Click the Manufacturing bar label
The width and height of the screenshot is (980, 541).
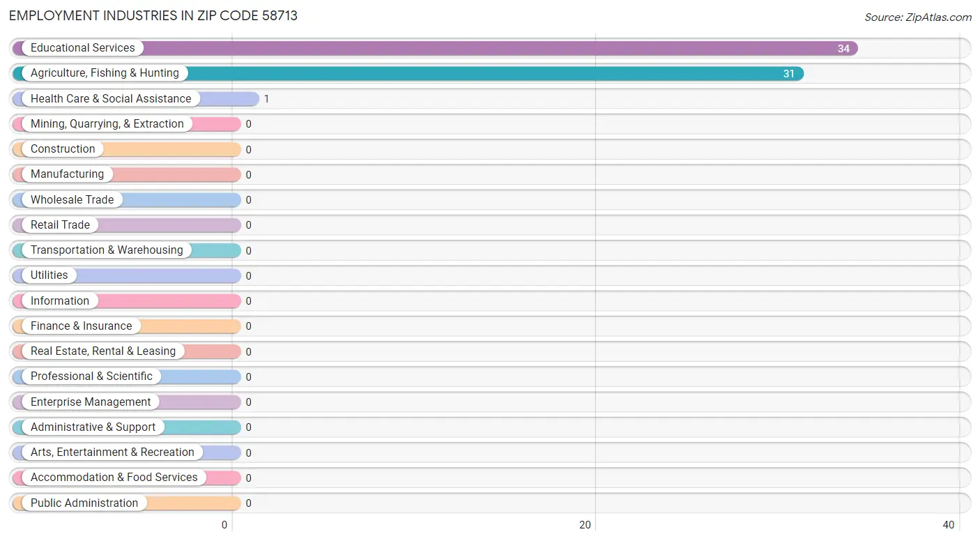pyautogui.click(x=67, y=174)
